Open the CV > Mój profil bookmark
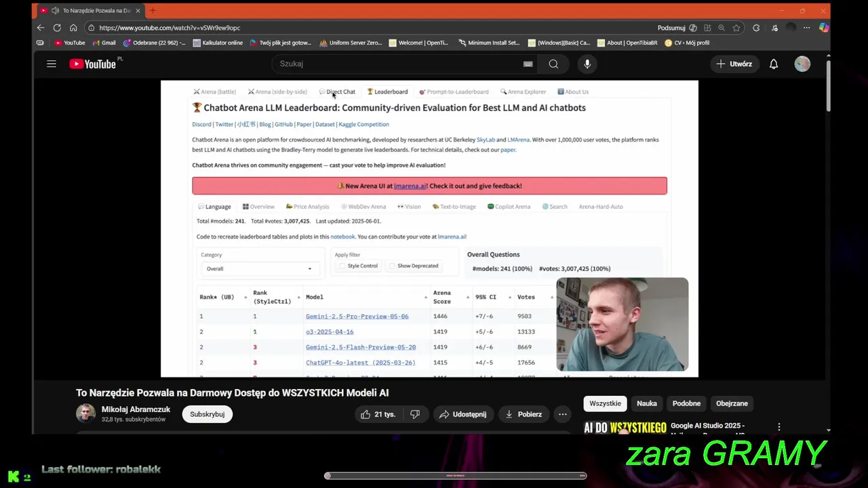The height and width of the screenshot is (488, 868). tap(686, 43)
